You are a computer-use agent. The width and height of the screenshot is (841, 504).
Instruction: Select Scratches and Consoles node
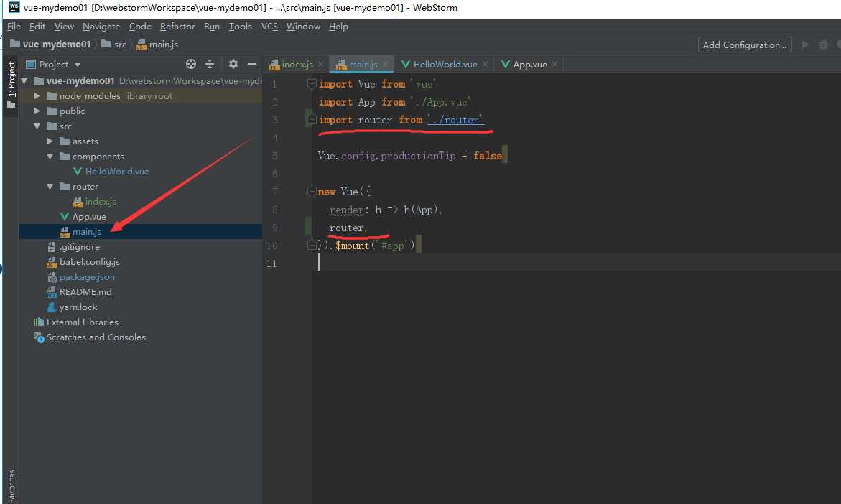point(96,337)
